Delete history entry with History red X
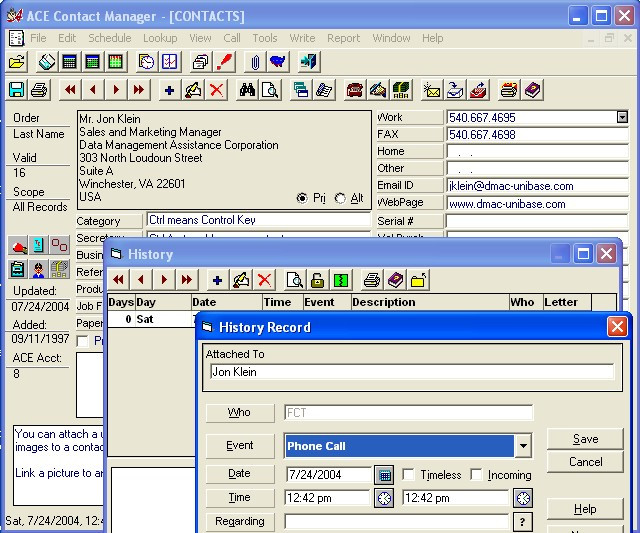Image resolution: width=640 pixels, height=533 pixels. 264,280
